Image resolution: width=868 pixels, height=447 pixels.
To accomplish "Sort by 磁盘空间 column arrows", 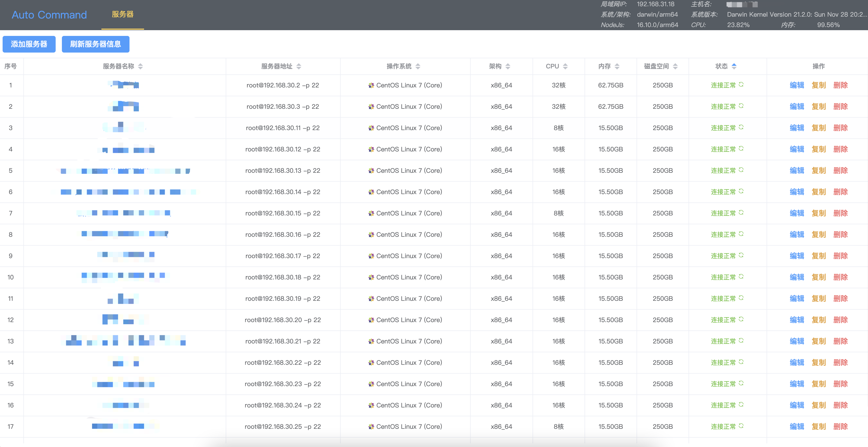I will 675,66.
